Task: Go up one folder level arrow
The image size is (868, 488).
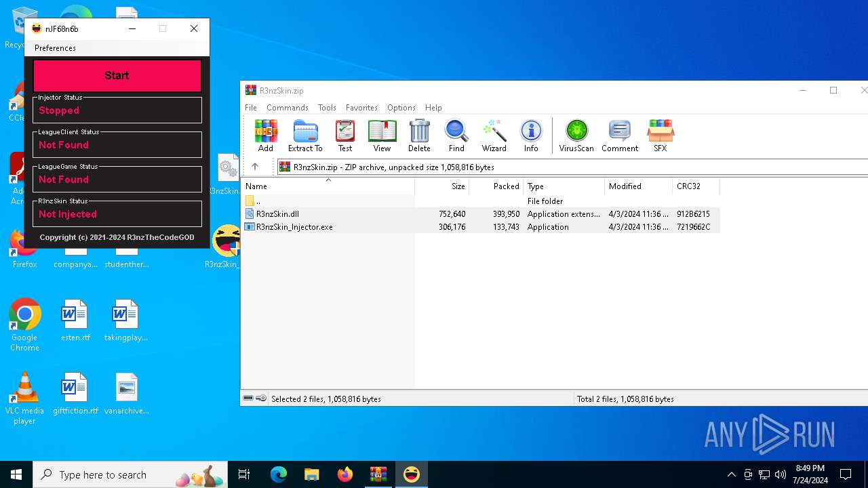Action: click(x=255, y=167)
